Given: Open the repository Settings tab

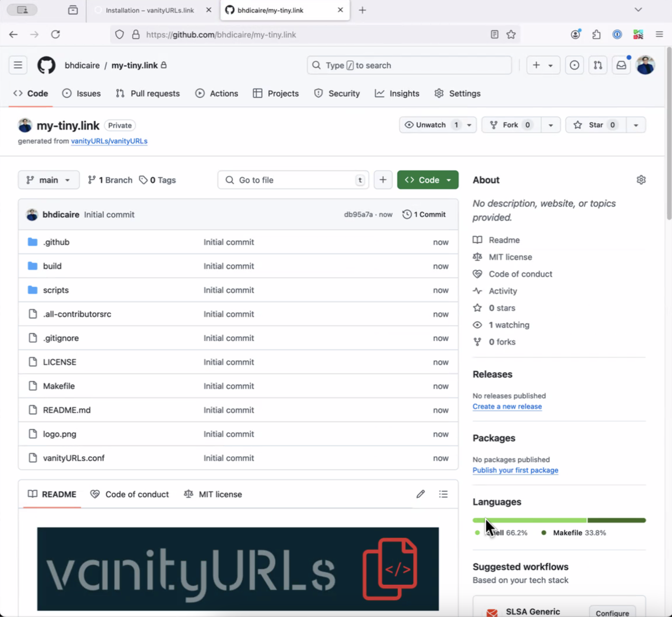Looking at the screenshot, I should click(x=457, y=93).
